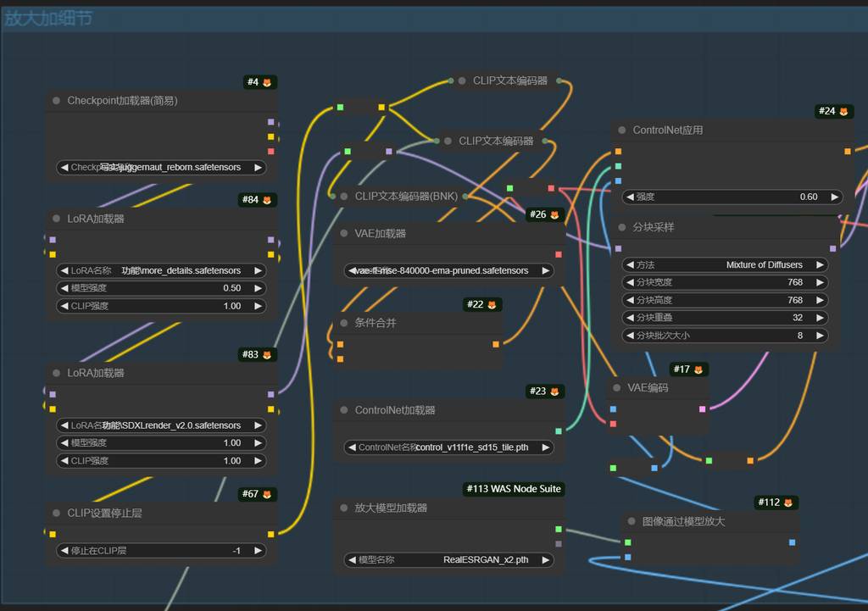Click the fox icon on badge #23
Image resolution: width=868 pixels, height=611 pixels.
pyautogui.click(x=554, y=391)
